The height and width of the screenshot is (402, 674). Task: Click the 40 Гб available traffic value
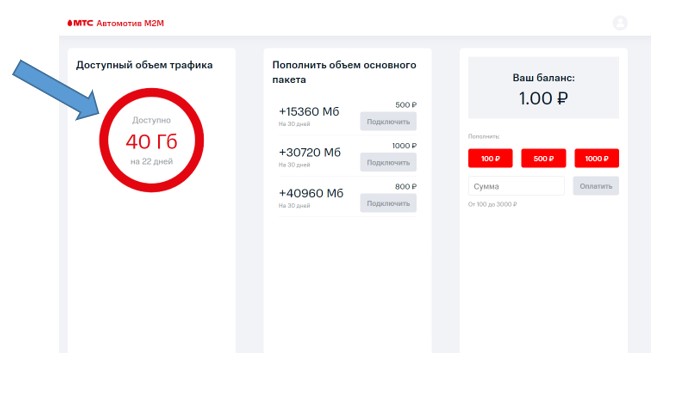pyautogui.click(x=150, y=140)
